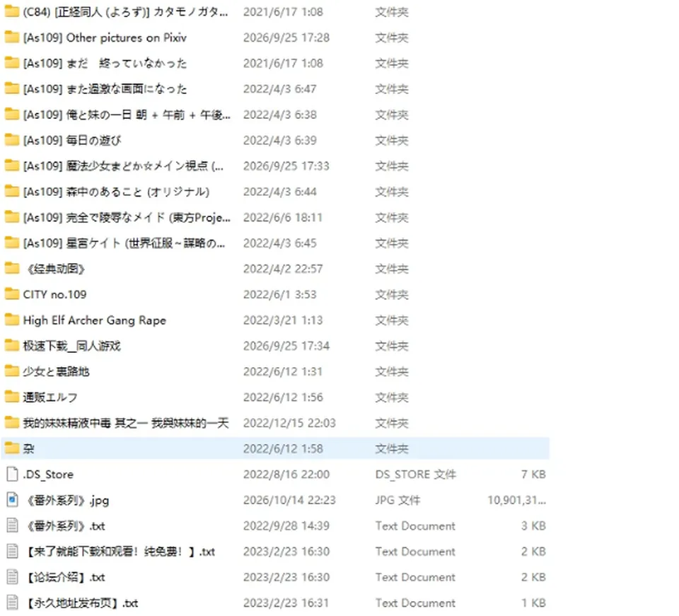Click the folder icon beside "Other pictures on Pixiv"
The height and width of the screenshot is (616, 679).
tap(12, 37)
